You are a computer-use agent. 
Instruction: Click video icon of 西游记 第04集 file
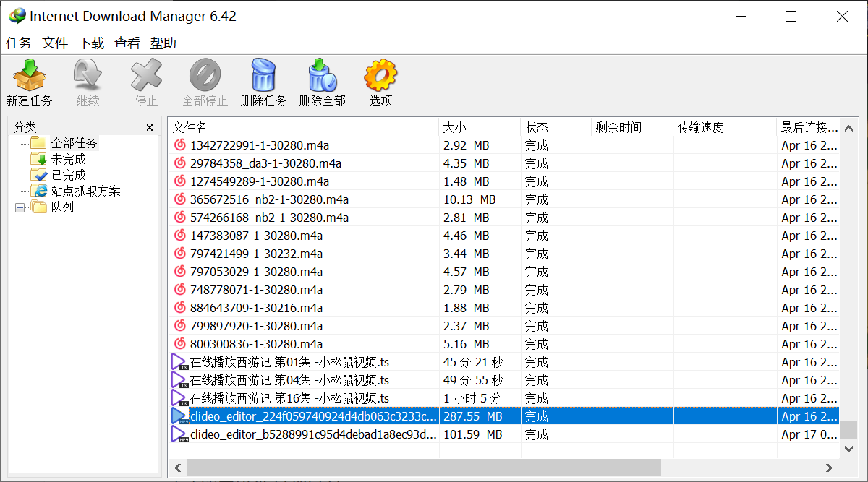click(179, 380)
